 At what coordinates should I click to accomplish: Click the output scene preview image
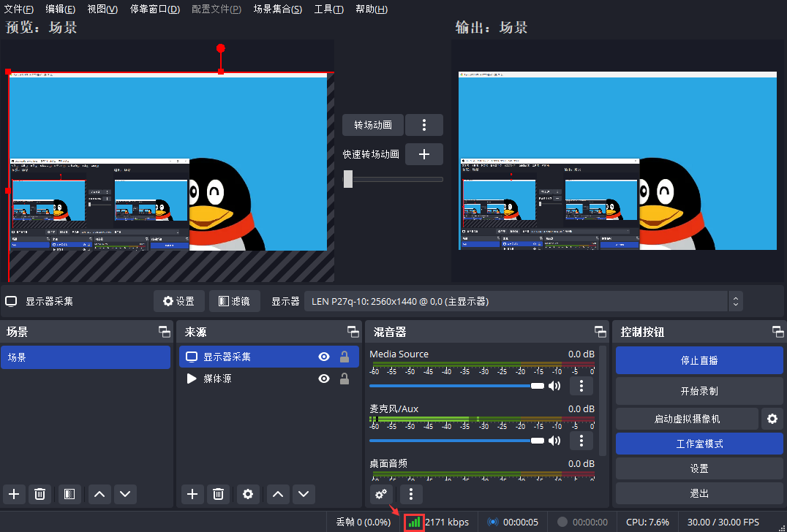click(x=617, y=161)
